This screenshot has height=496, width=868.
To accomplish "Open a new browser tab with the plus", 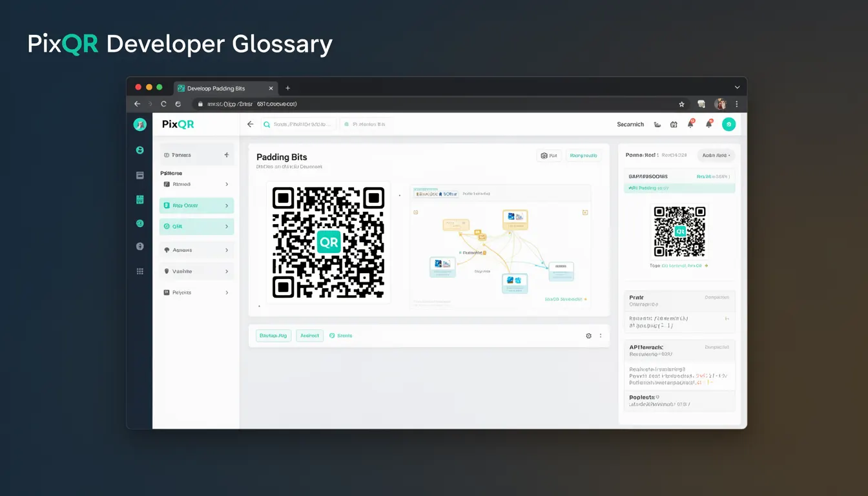I will [288, 88].
